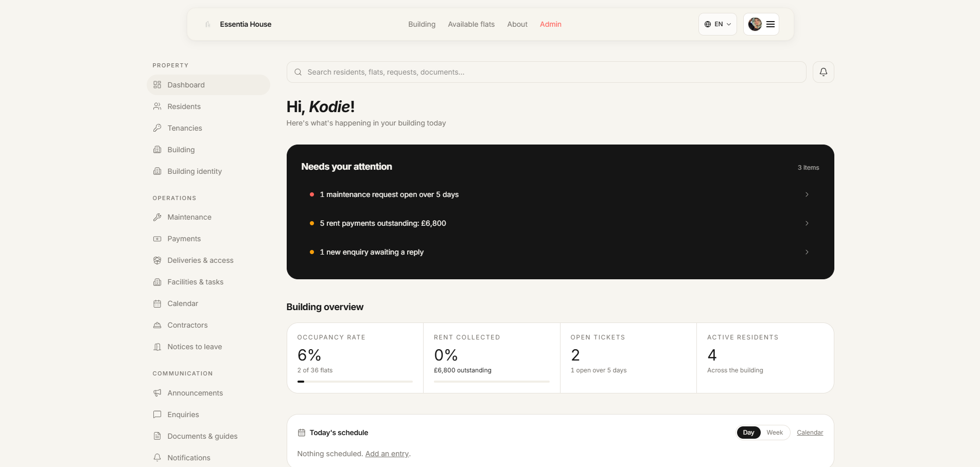Open the EN language dropdown

717,24
